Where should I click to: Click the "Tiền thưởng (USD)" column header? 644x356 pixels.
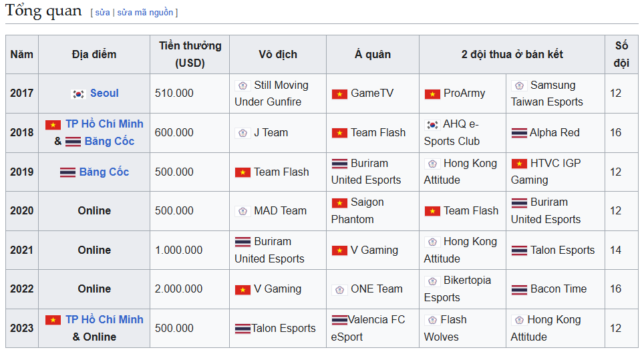(x=190, y=55)
